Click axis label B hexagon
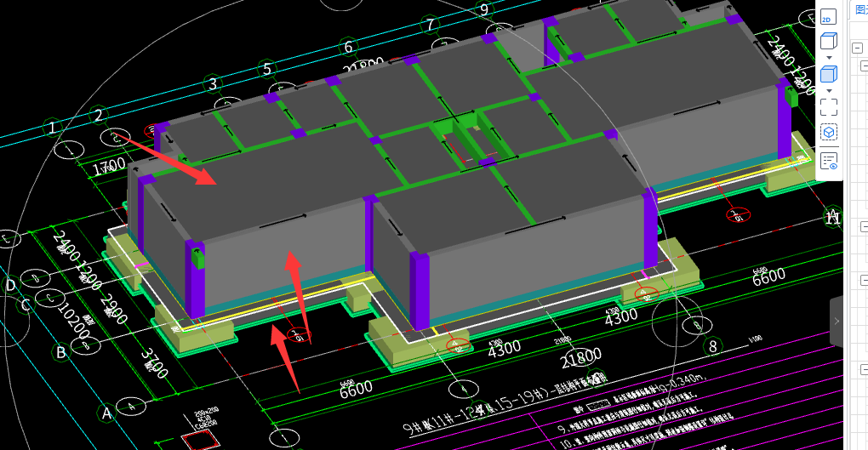 61,352
